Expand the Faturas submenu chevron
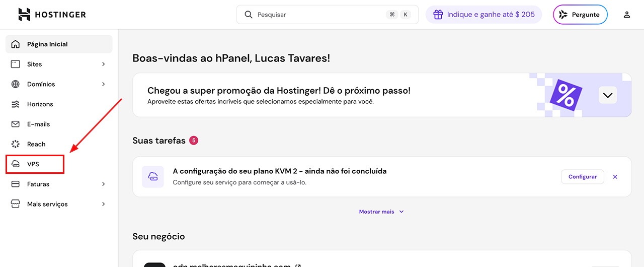644x267 pixels. pos(104,184)
